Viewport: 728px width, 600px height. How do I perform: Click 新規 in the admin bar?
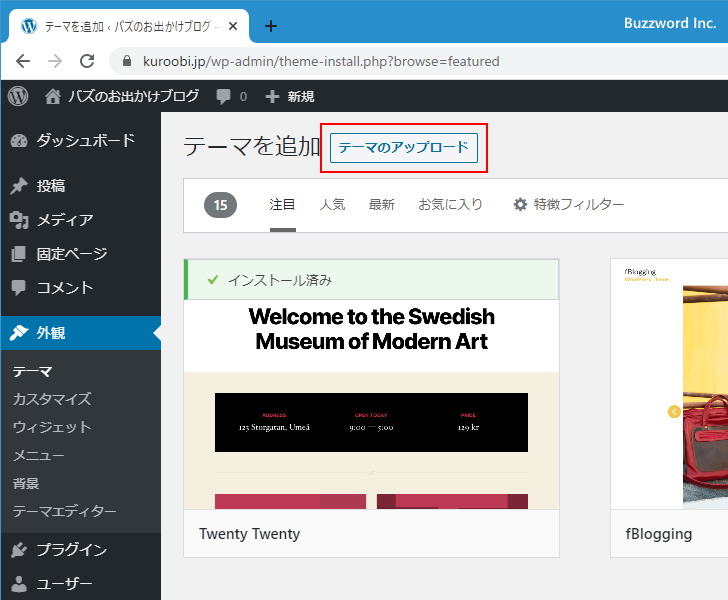coord(300,96)
